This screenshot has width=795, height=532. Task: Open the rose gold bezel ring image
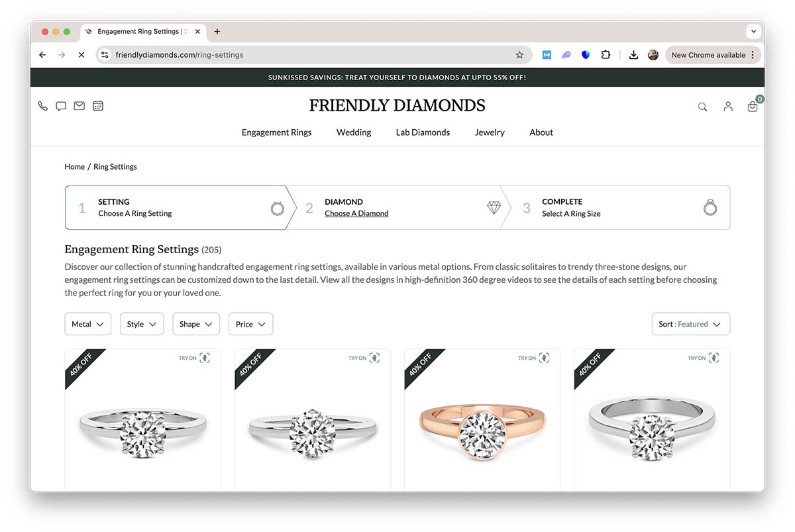[x=482, y=431]
